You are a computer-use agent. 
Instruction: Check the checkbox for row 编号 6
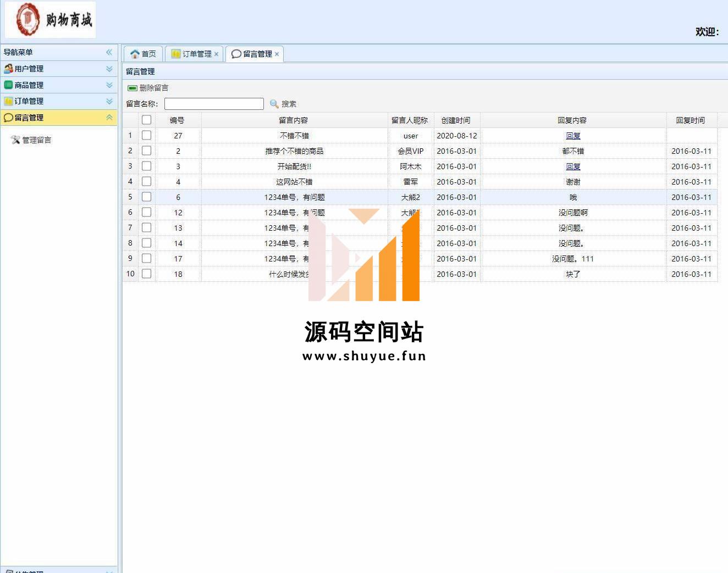146,197
